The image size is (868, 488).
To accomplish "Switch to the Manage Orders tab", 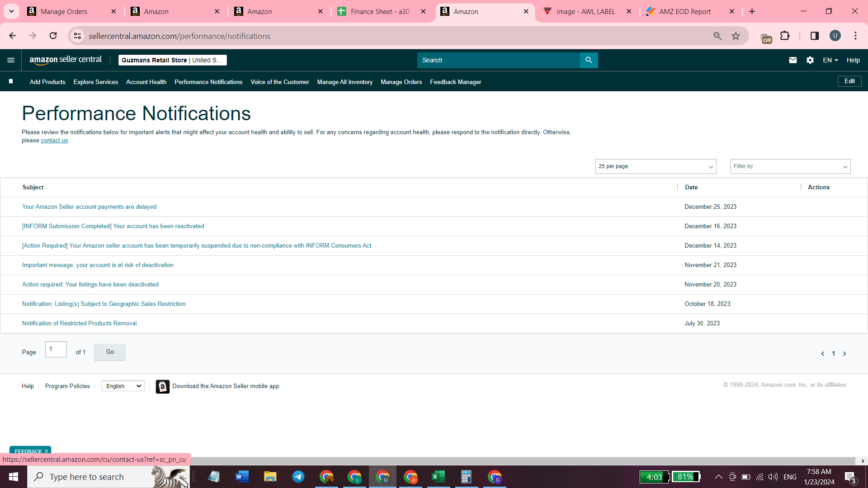I will coord(64,11).
